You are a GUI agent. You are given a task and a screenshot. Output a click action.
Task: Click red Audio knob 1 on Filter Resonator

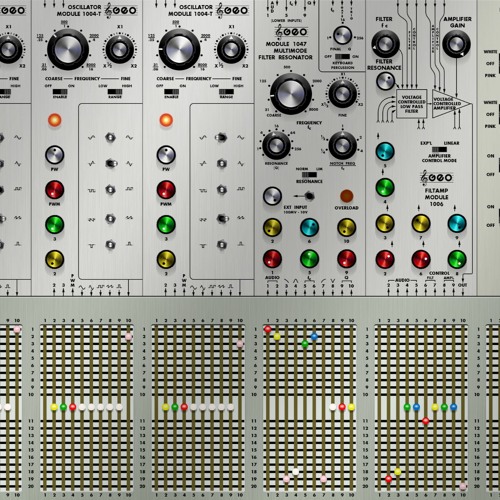(x=272, y=259)
